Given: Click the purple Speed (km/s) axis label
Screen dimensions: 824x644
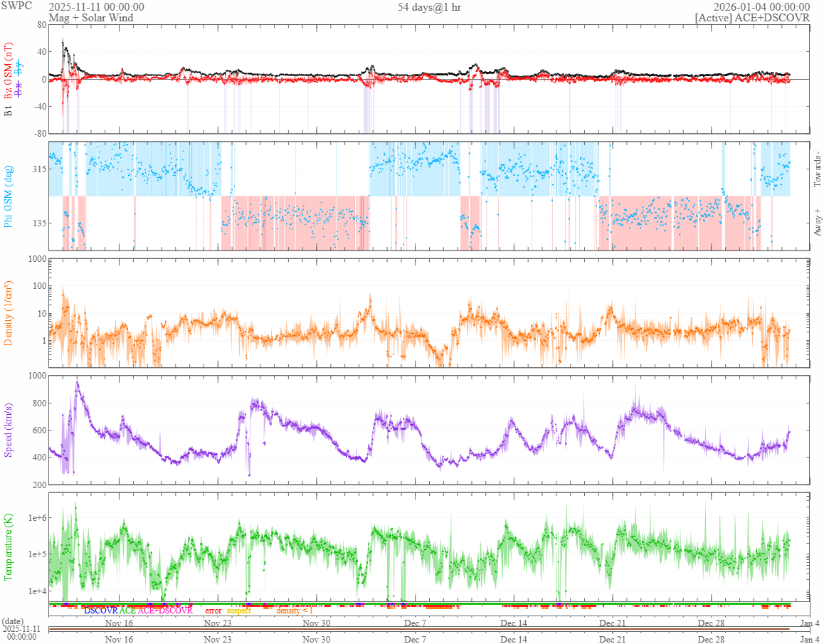Looking at the screenshot, I should click(x=9, y=430).
